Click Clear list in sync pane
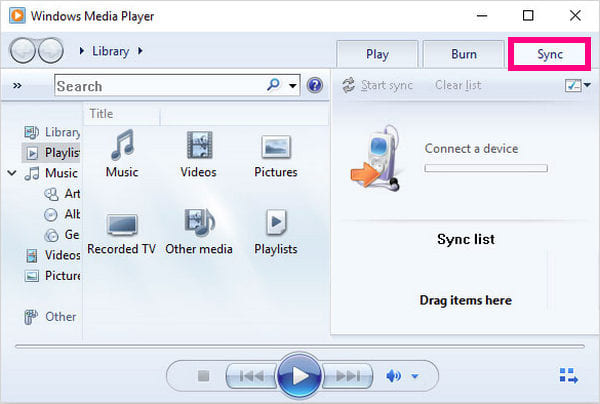The height and width of the screenshot is (404, 600). point(458,85)
